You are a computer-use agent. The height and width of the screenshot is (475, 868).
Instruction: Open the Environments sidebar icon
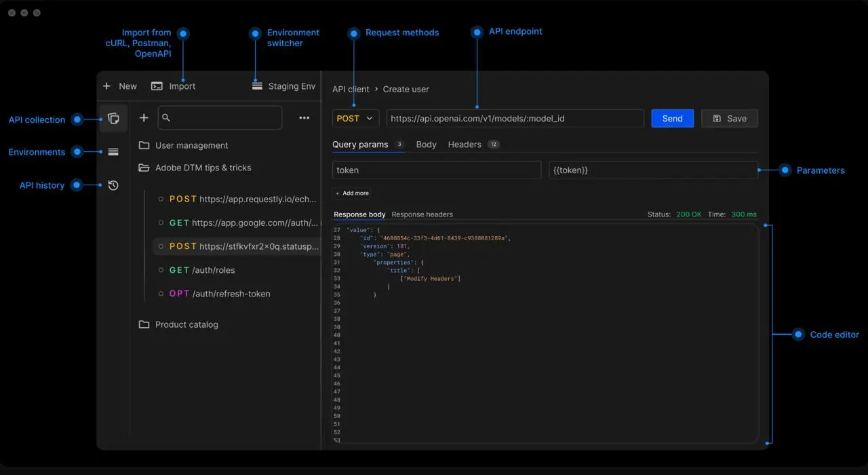tap(113, 151)
